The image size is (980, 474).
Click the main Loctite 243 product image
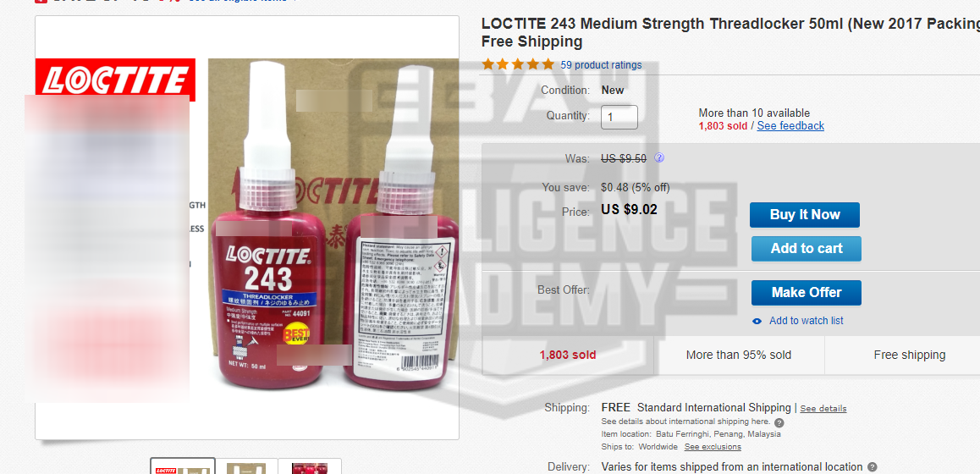pos(247,228)
